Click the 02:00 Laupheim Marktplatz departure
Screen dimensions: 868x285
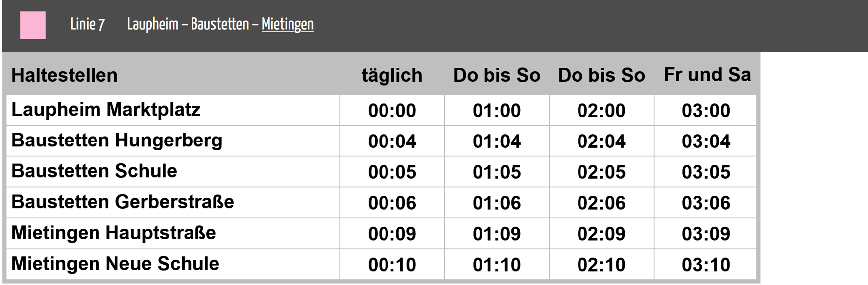coord(601,111)
